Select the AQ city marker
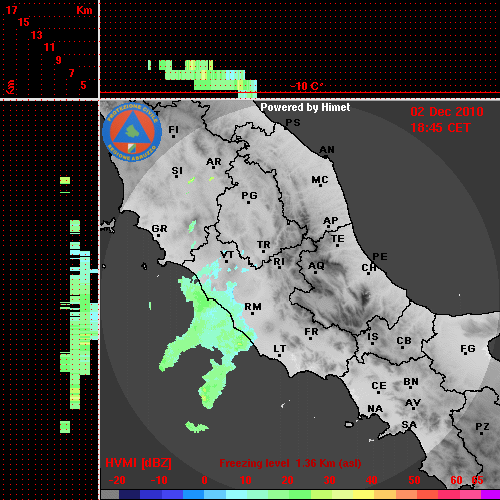Image resolution: width=500 pixels, height=500 pixels. pyautogui.click(x=316, y=267)
